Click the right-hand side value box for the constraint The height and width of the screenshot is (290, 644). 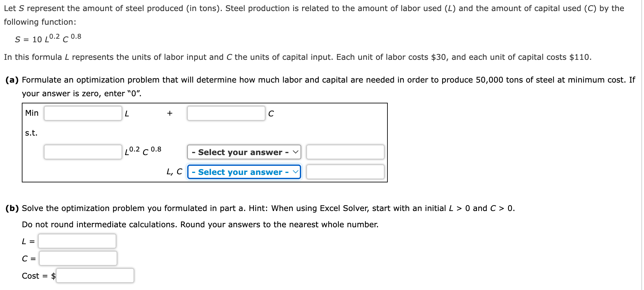pyautogui.click(x=345, y=152)
